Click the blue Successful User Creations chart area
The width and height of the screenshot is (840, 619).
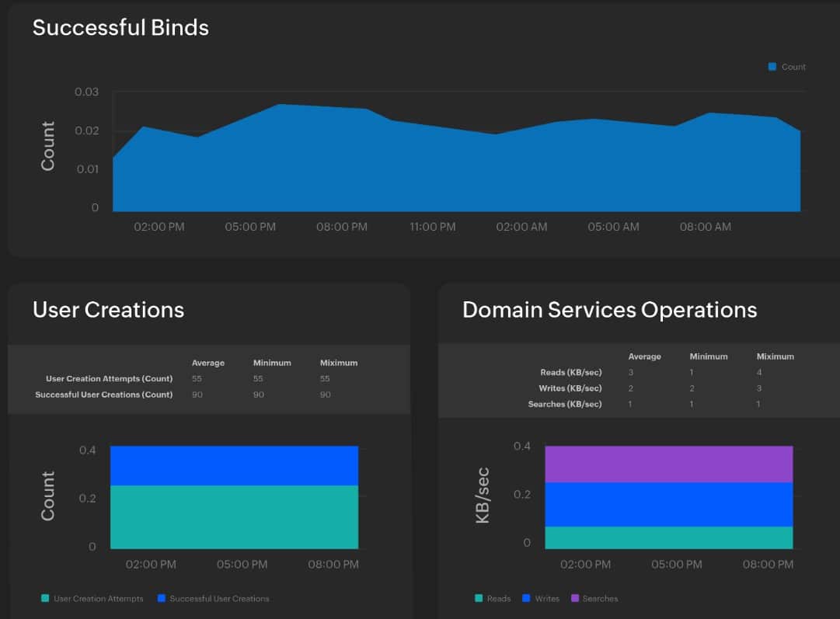coord(234,466)
